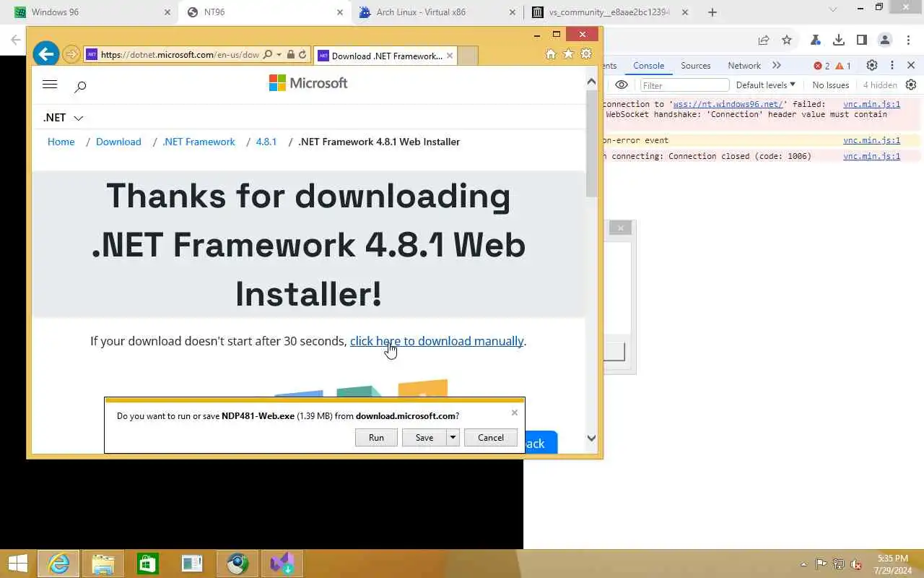The width and height of the screenshot is (924, 578).
Task: Open the Save button dropdown arrow
Action: pos(453,437)
